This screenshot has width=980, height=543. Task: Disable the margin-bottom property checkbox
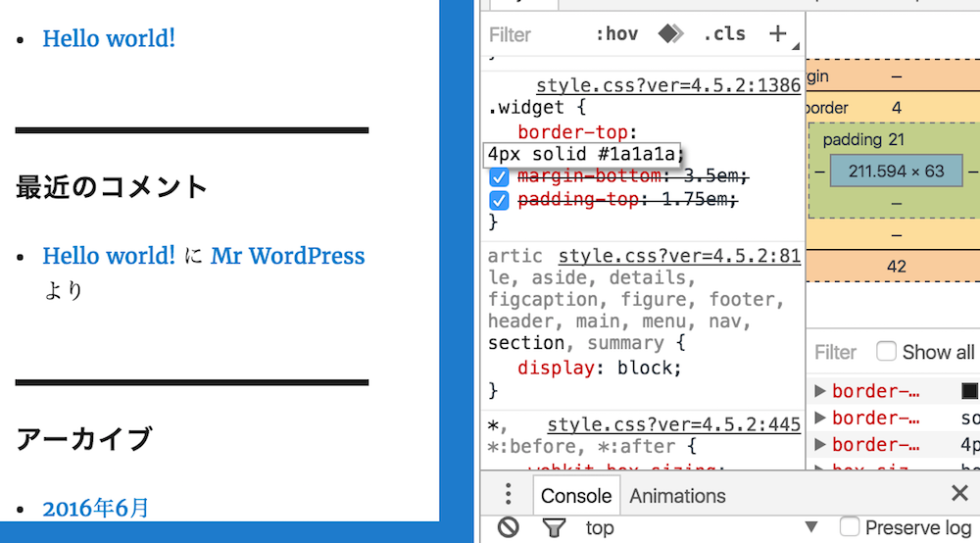pyautogui.click(x=499, y=176)
